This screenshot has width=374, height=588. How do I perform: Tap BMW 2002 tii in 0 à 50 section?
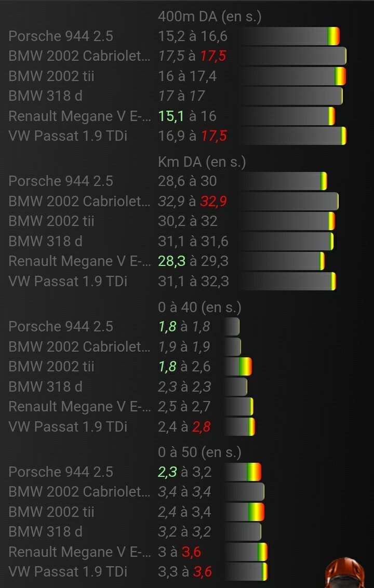click(51, 512)
